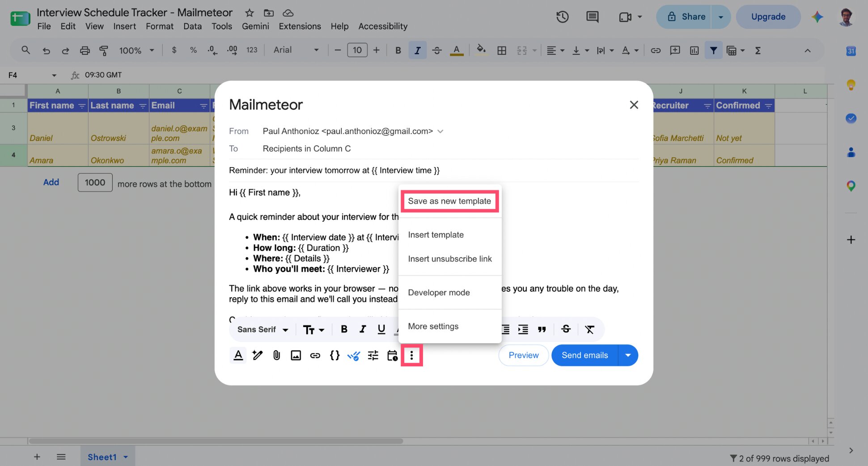This screenshot has height=466, width=868.
Task: Open the text size dropdown in editor
Action: [313, 330]
